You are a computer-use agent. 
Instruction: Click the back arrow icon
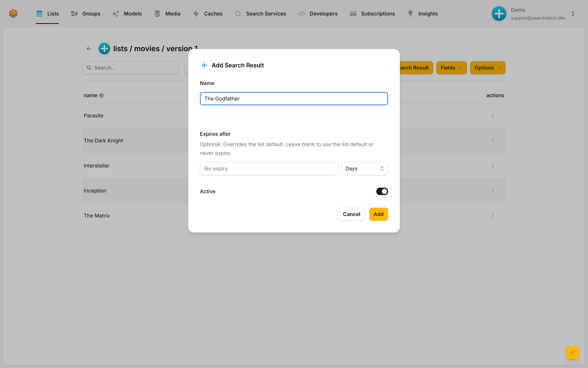point(89,49)
